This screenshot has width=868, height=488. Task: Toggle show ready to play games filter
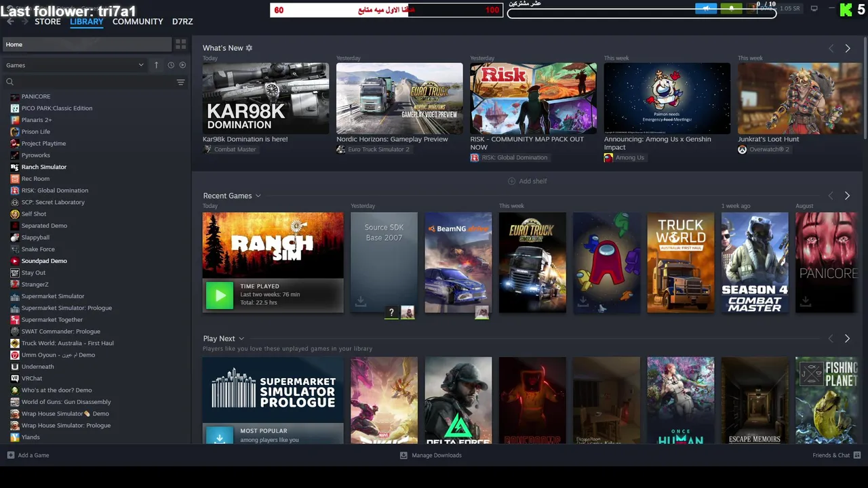(x=182, y=65)
